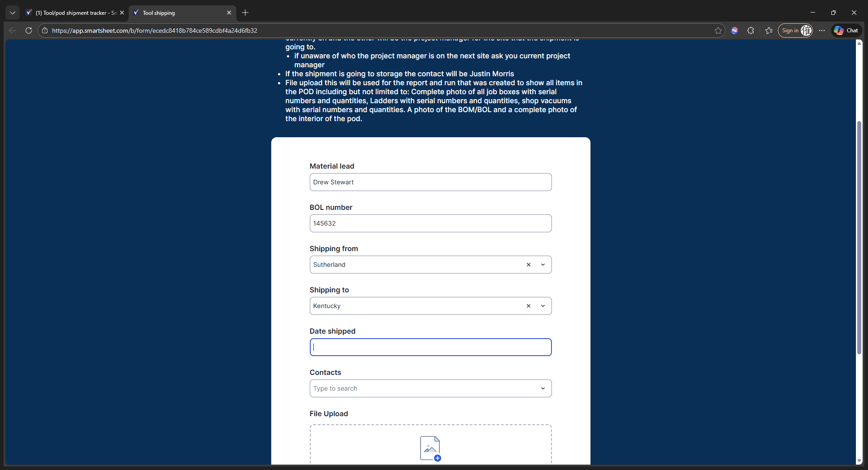
Task: Expand the Contacts dropdown arrow
Action: pos(543,388)
